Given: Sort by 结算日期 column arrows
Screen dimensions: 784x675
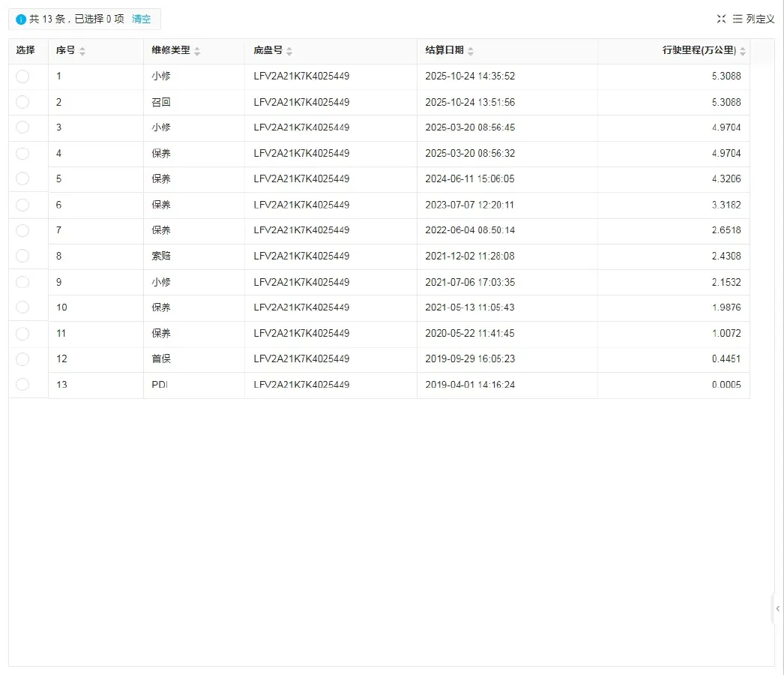Looking at the screenshot, I should coord(471,51).
